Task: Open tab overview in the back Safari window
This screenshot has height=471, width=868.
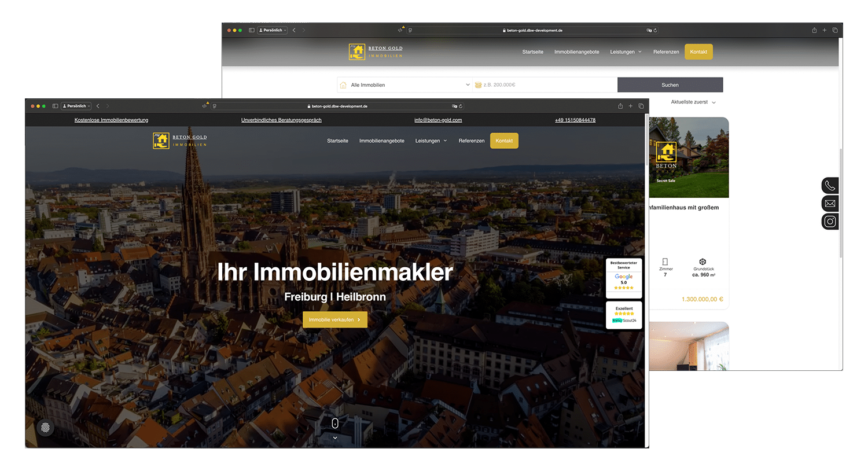Action: pos(834,30)
